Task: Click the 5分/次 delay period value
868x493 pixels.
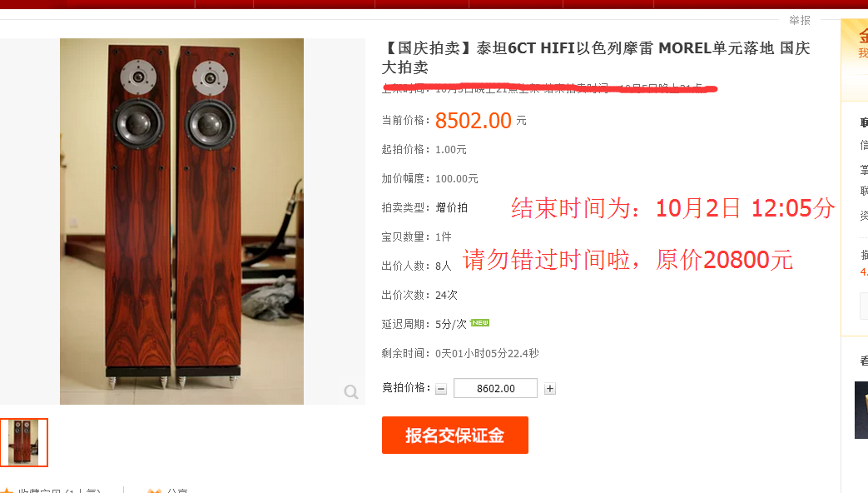Action: tap(450, 324)
